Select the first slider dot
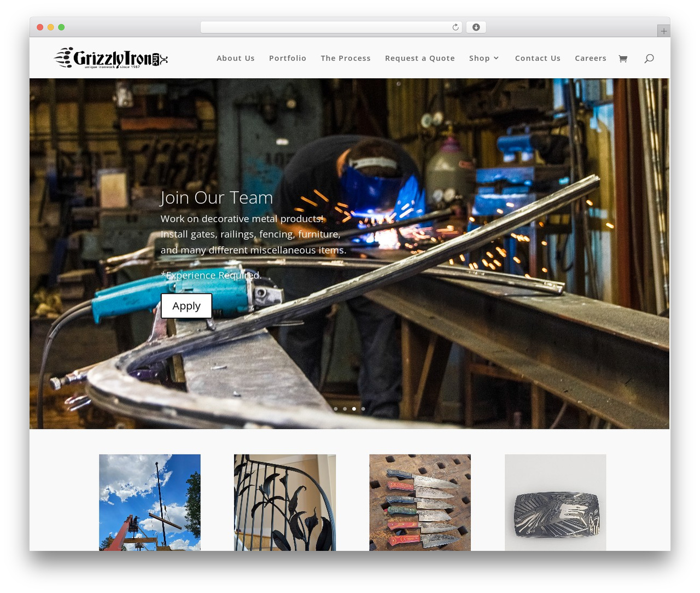The height and width of the screenshot is (593, 700). 336,409
